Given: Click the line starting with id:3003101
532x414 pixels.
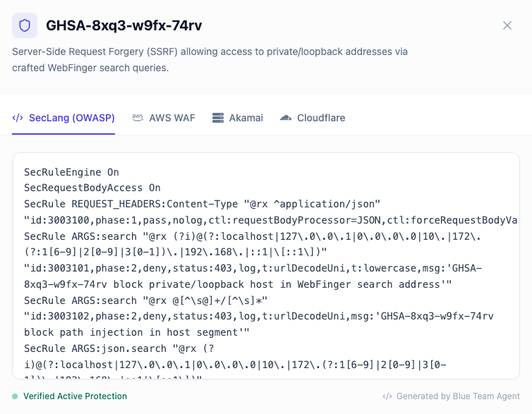Looking at the screenshot, I should [x=253, y=268].
